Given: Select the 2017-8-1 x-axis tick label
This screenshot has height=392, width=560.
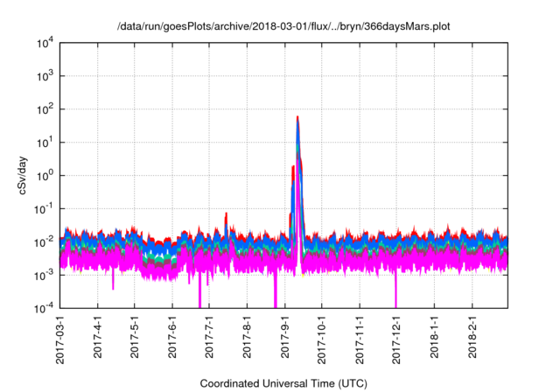Looking at the screenshot, I should click(248, 340).
